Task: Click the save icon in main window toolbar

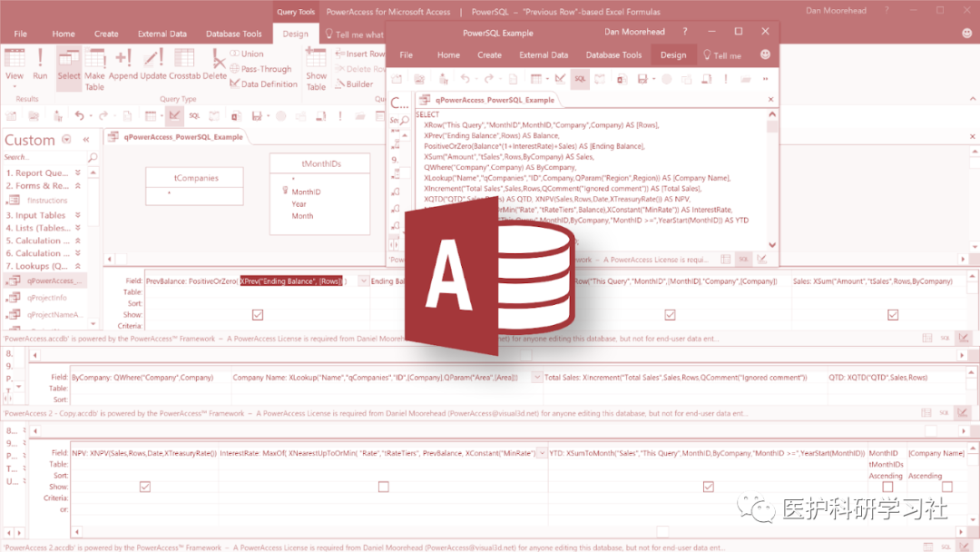Action: coord(256,115)
